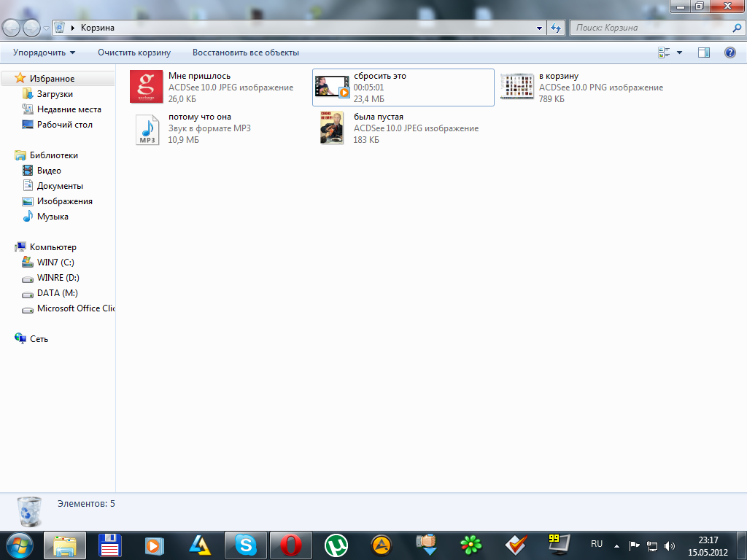The width and height of the screenshot is (747, 560).
Task: Click the ICQ flower icon in taskbar
Action: (471, 545)
